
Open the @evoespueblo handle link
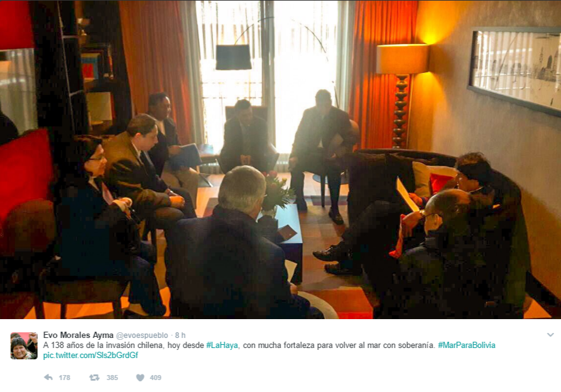tap(142, 335)
